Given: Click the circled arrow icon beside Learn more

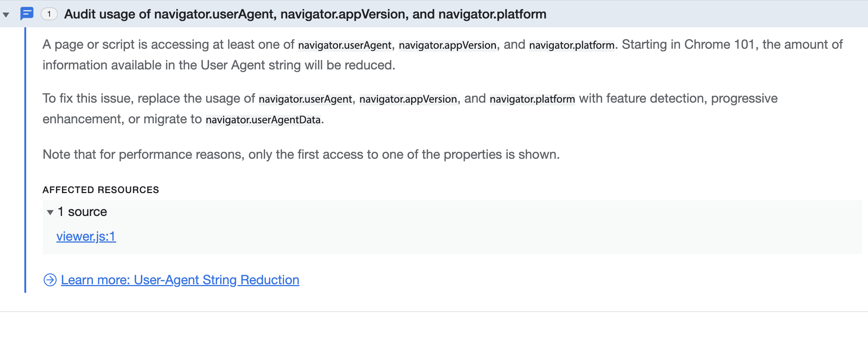Looking at the screenshot, I should coord(50,280).
